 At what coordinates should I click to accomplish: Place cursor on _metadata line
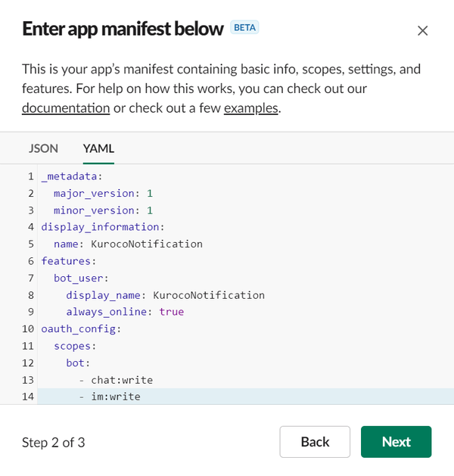[72, 176]
